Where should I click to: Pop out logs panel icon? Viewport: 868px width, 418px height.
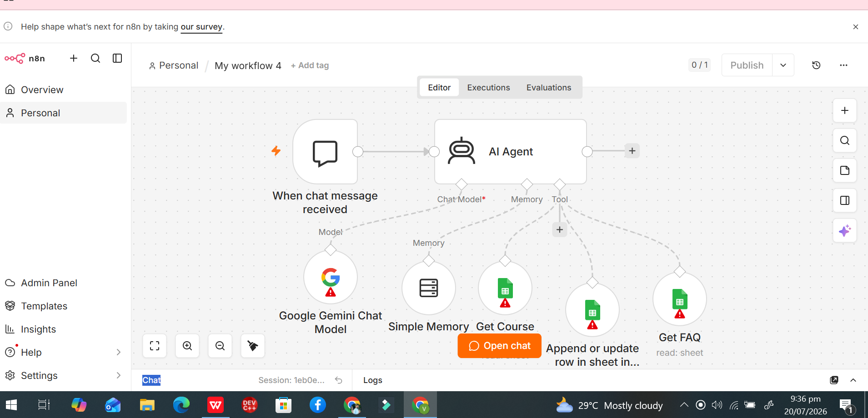pos(834,380)
